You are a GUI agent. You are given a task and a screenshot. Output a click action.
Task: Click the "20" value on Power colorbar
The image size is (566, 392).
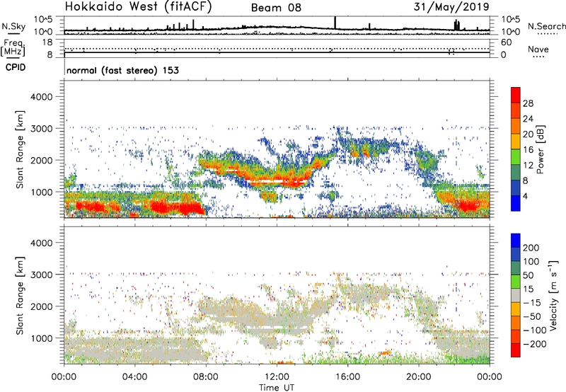(528, 134)
